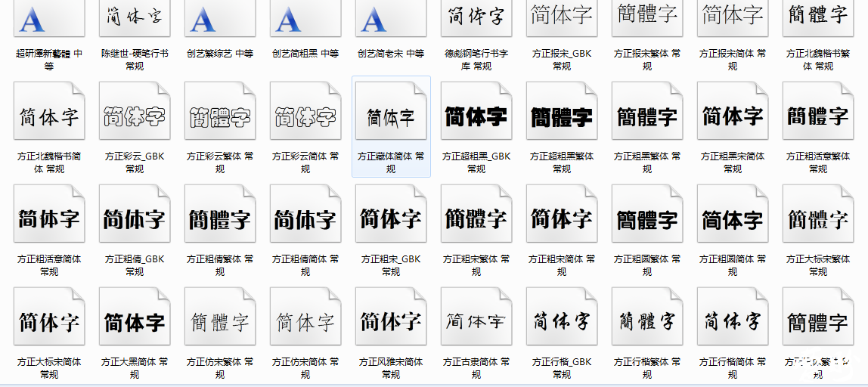
Task: Click the 方正风雅宋简体 font preview thumbnail
Action: coord(391,316)
